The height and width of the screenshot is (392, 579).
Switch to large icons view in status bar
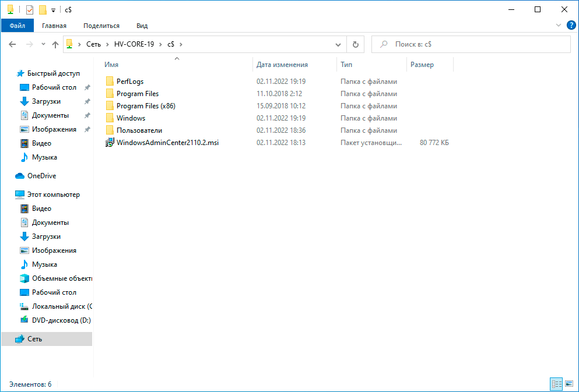[x=569, y=384]
